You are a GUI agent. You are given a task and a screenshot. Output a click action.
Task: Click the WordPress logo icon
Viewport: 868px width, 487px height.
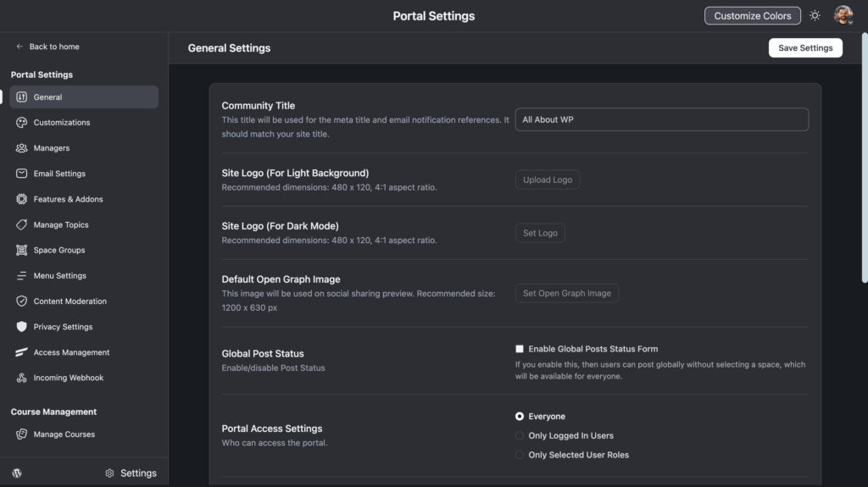[x=17, y=473]
